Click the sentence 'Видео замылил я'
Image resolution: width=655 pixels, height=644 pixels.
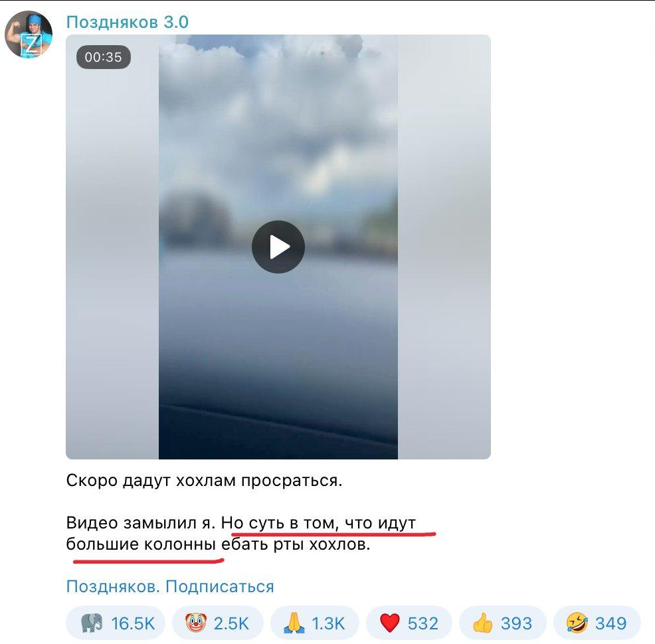point(140,523)
